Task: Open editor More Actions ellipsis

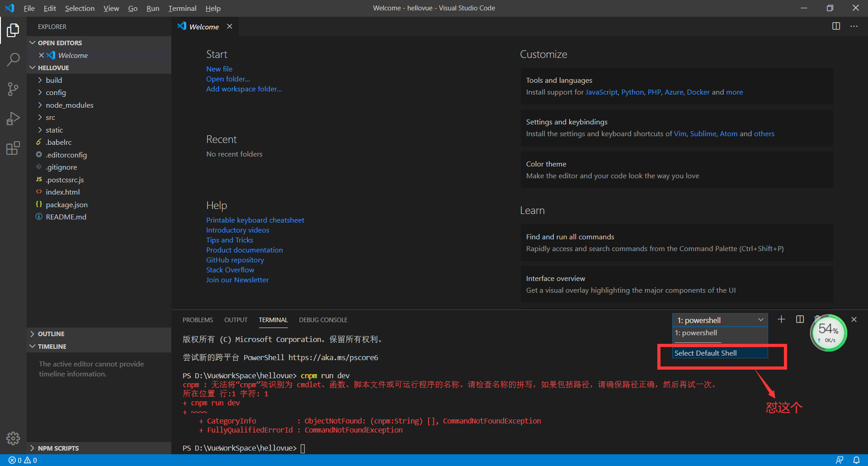Action: (854, 26)
